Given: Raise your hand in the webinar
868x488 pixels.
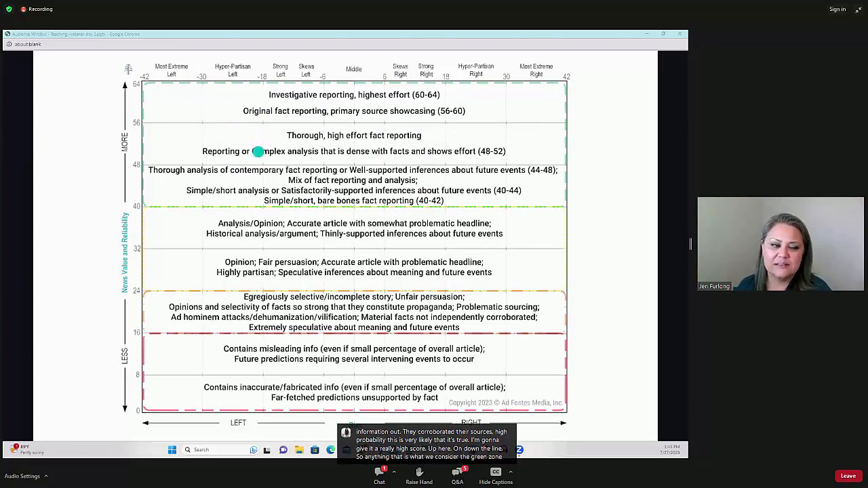Looking at the screenshot, I should tap(419, 475).
